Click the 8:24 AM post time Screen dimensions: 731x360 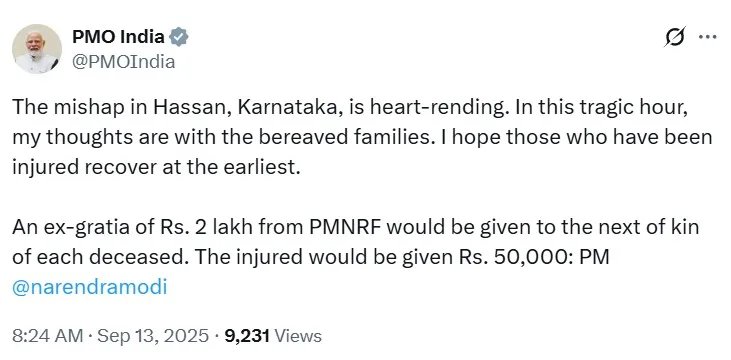point(48,336)
